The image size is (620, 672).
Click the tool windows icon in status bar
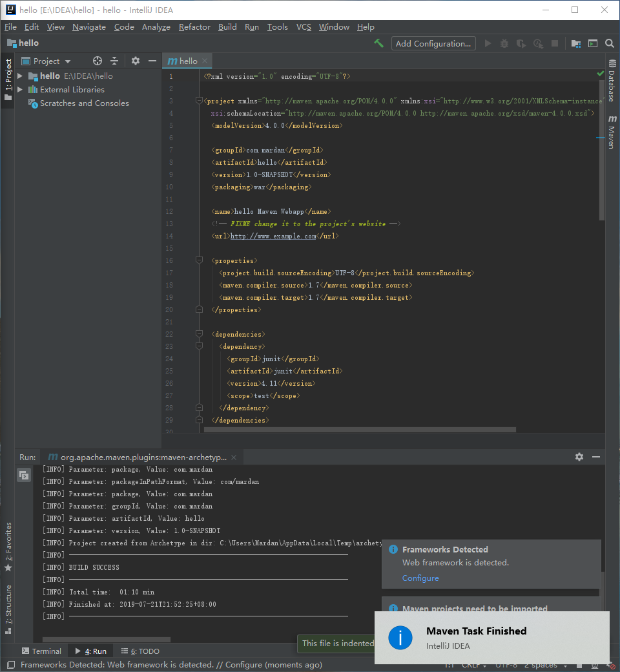coord(11,665)
